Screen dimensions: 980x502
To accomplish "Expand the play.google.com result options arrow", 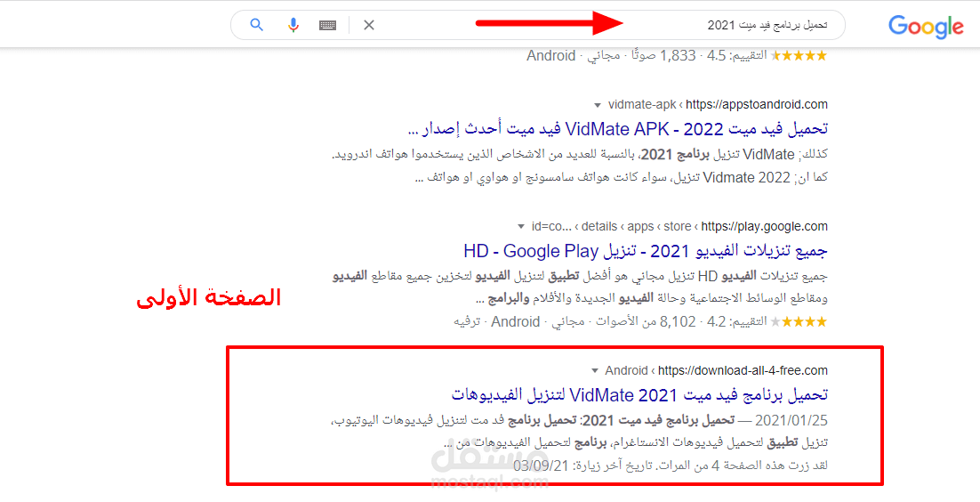I will click(x=520, y=227).
